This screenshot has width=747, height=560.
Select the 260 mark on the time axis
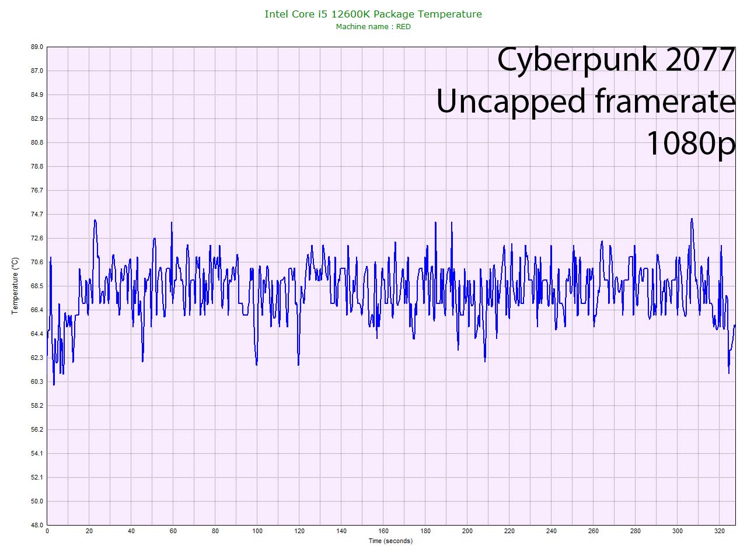point(594,531)
